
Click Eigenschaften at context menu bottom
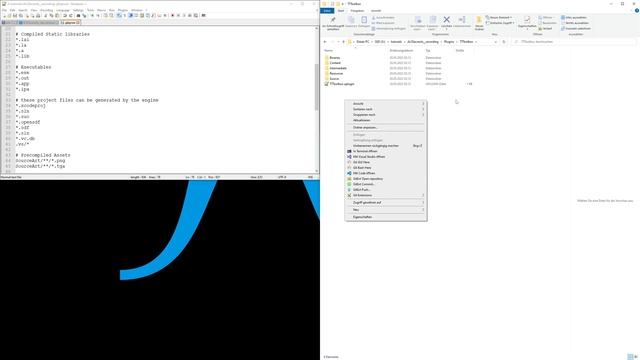(x=385, y=217)
